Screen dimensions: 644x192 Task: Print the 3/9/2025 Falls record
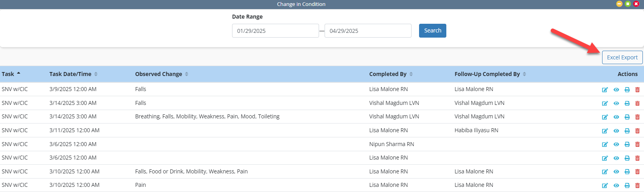627,89
